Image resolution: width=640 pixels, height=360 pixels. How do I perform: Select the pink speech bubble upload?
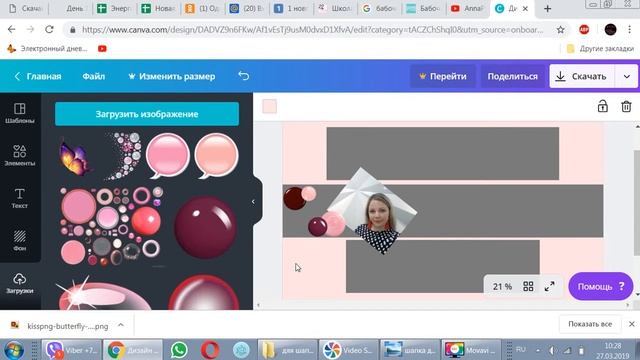[167, 156]
